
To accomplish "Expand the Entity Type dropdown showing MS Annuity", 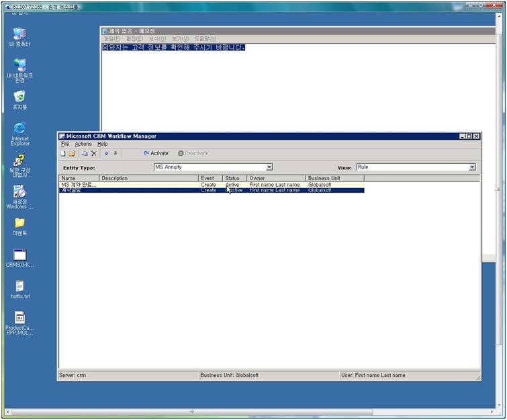I will (269, 167).
